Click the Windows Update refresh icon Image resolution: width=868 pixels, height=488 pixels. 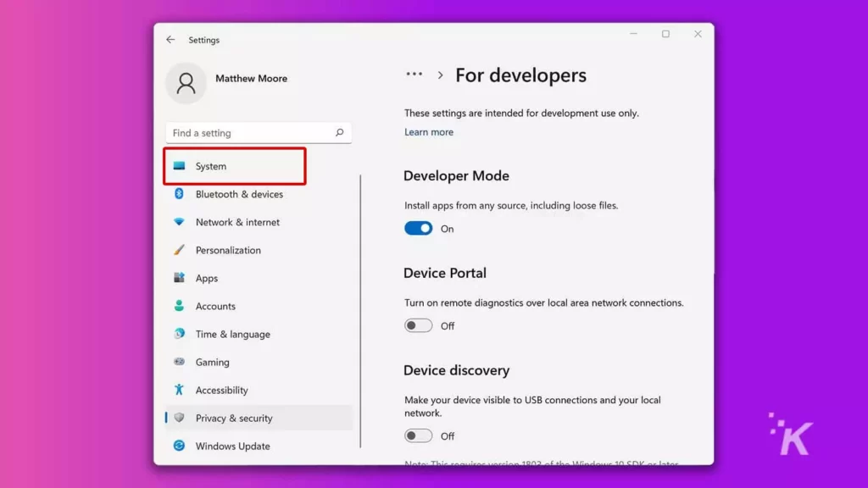tap(179, 446)
